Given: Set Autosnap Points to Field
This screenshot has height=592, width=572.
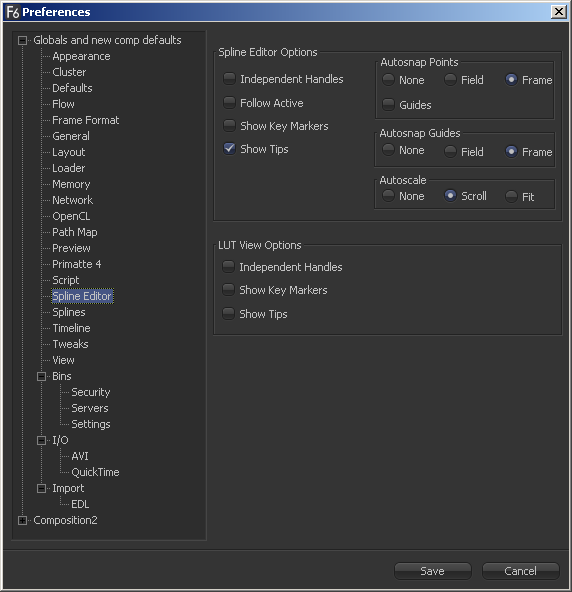Looking at the screenshot, I should point(450,79).
